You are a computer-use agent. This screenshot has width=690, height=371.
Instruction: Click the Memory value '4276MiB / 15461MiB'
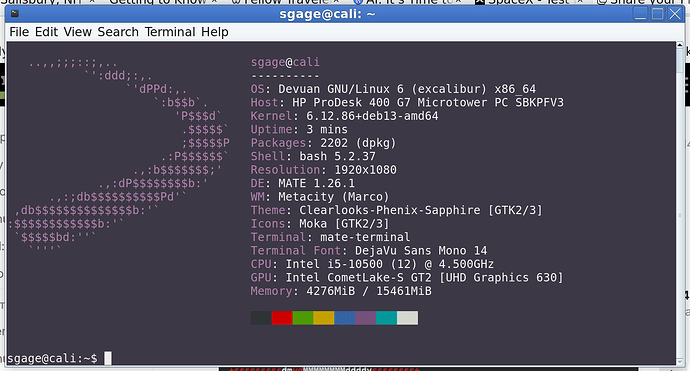pos(369,291)
